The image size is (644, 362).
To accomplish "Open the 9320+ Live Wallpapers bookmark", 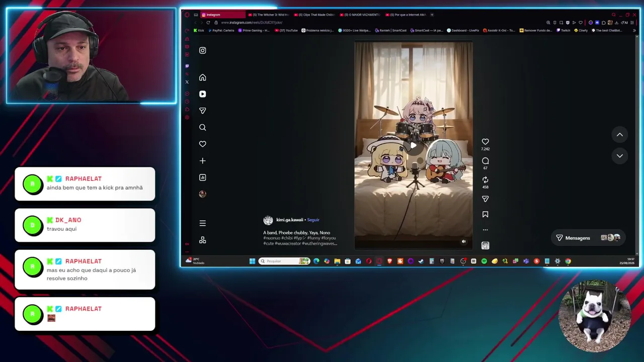I will click(354, 30).
